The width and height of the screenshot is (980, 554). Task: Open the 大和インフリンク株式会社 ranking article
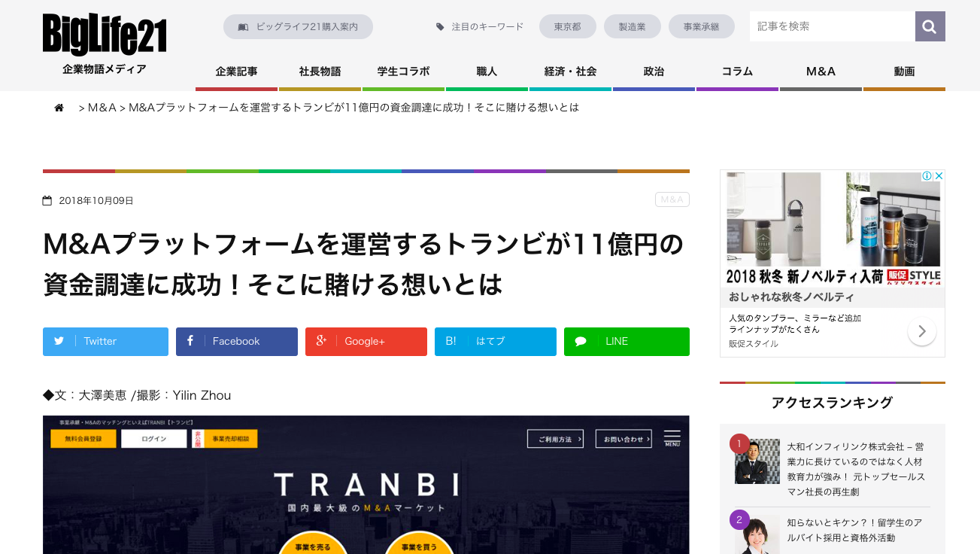[x=856, y=469]
